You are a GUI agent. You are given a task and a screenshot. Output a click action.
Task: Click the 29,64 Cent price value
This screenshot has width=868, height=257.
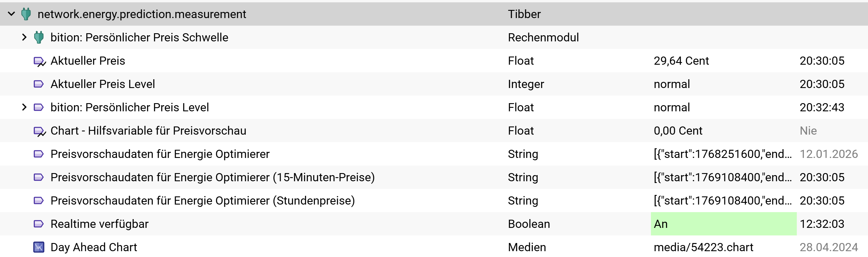(x=681, y=61)
